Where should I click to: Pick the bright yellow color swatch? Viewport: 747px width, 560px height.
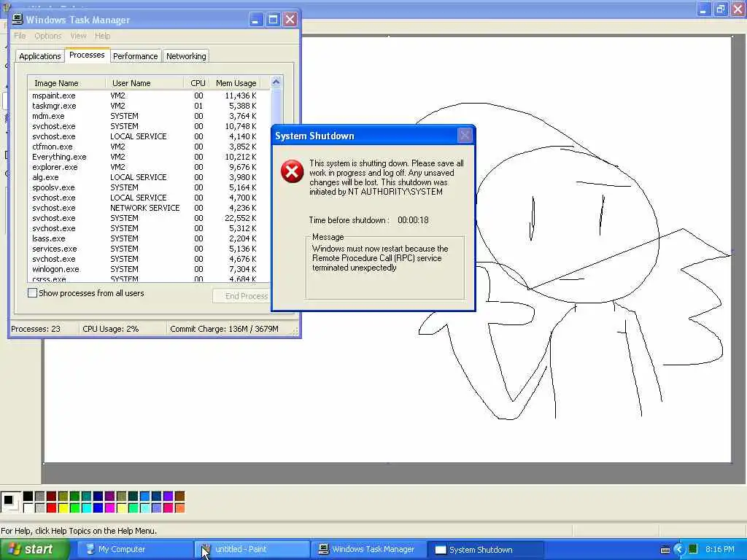[63, 507]
